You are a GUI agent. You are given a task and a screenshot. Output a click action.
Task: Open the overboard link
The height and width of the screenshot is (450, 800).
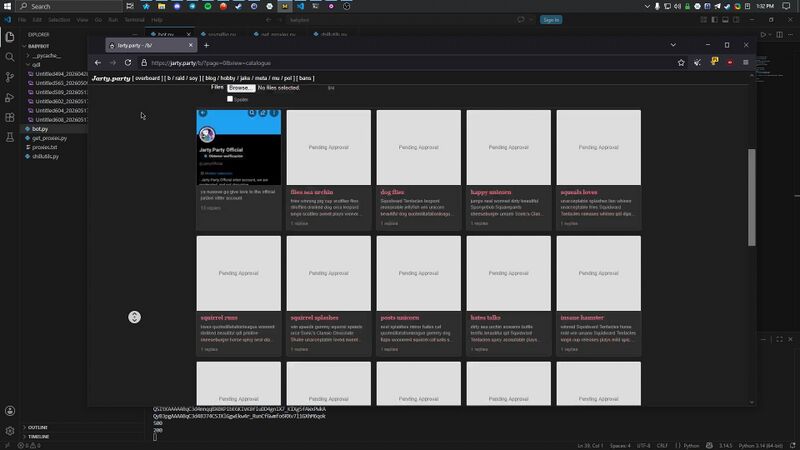pyautogui.click(x=147, y=78)
